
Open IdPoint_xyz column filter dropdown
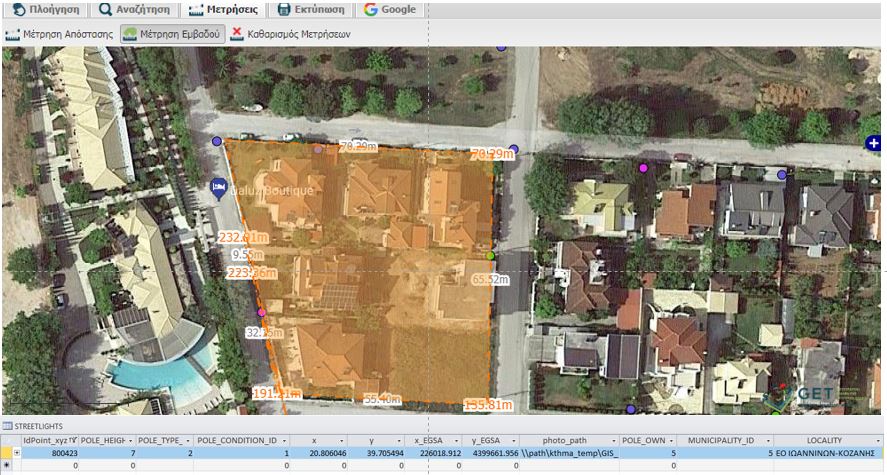coord(73,441)
